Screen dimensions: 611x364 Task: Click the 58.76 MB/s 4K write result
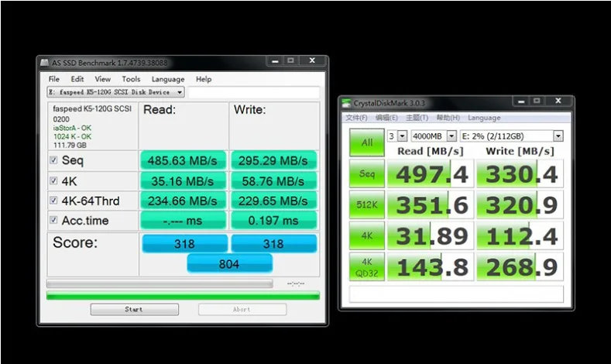pos(273,181)
